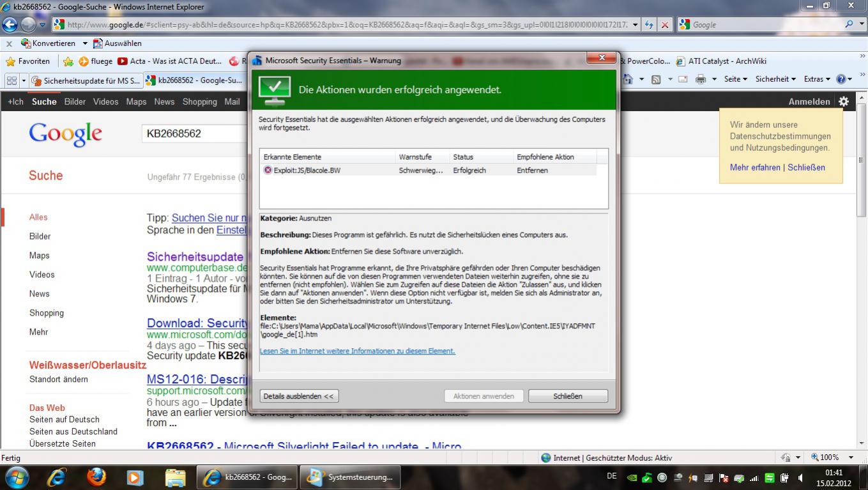Click the add to favorites bar icon
Image resolution: width=868 pixels, height=490 pixels.
[68, 61]
